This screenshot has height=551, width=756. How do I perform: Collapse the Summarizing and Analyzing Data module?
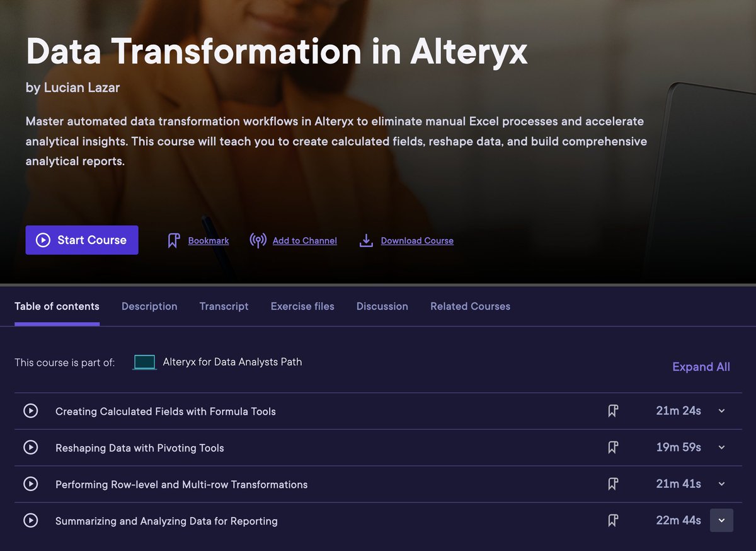(721, 521)
